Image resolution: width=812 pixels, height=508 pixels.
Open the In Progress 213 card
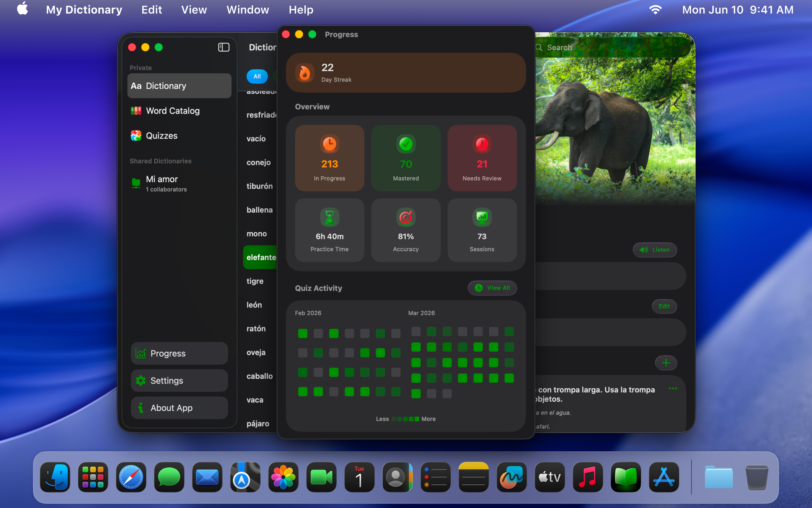pos(330,158)
